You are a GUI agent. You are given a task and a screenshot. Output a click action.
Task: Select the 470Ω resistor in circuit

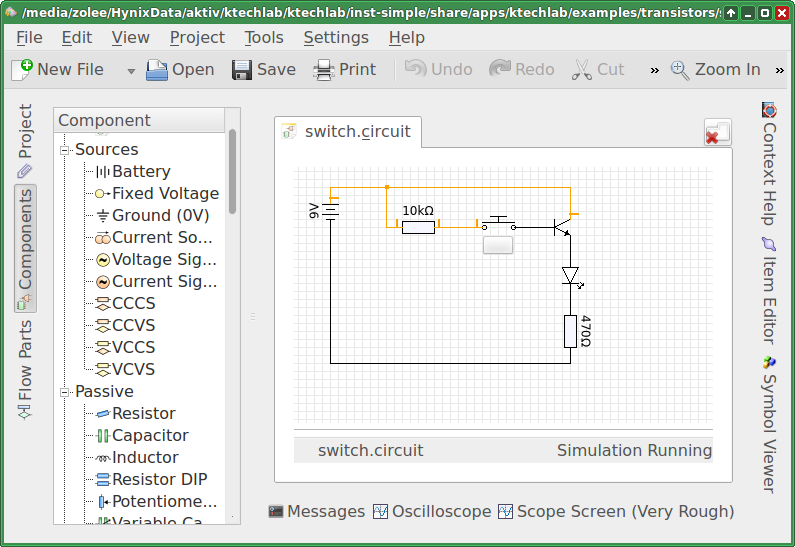click(x=570, y=331)
